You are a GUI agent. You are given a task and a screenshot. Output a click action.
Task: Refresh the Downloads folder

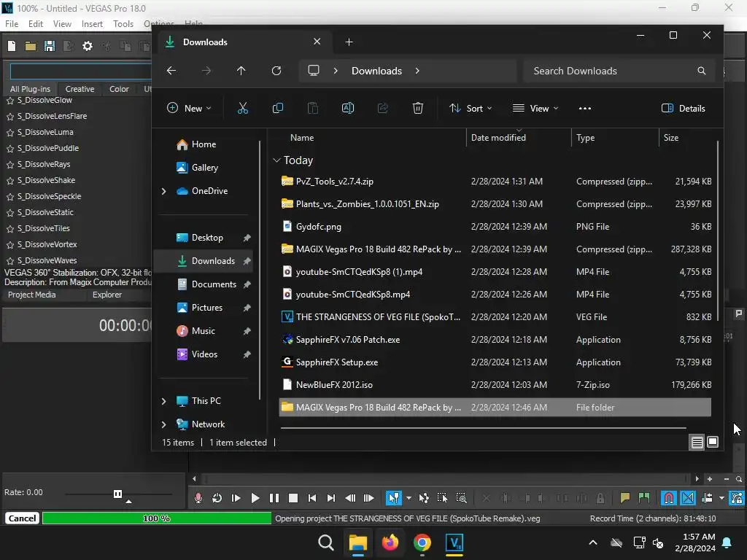click(x=276, y=71)
